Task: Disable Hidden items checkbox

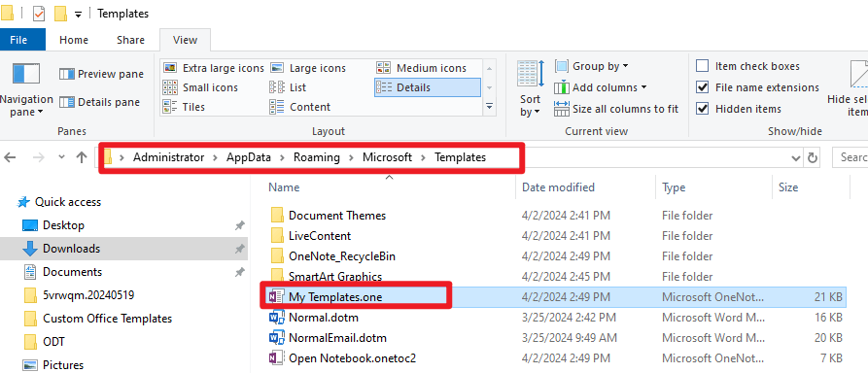Action: point(703,109)
